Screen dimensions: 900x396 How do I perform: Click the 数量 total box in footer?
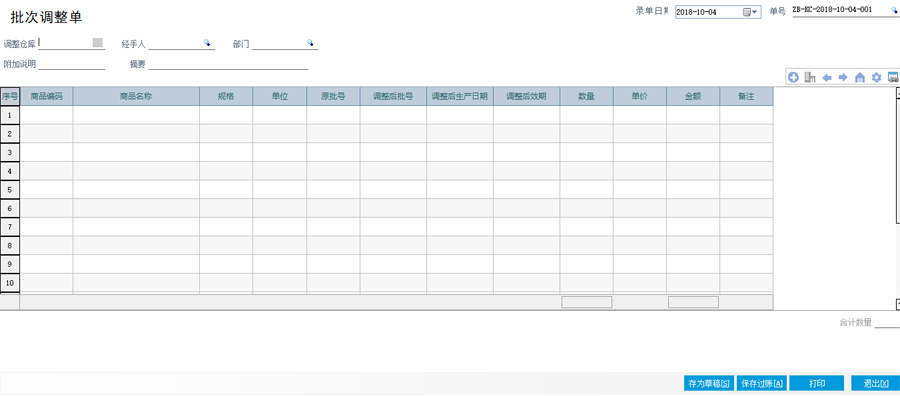coord(587,302)
